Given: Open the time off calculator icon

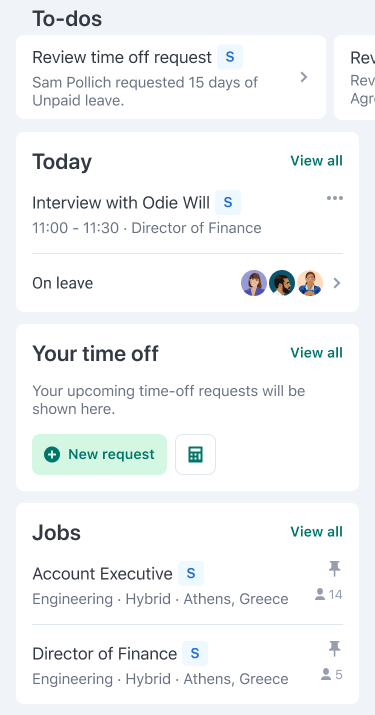Looking at the screenshot, I should click(x=195, y=454).
